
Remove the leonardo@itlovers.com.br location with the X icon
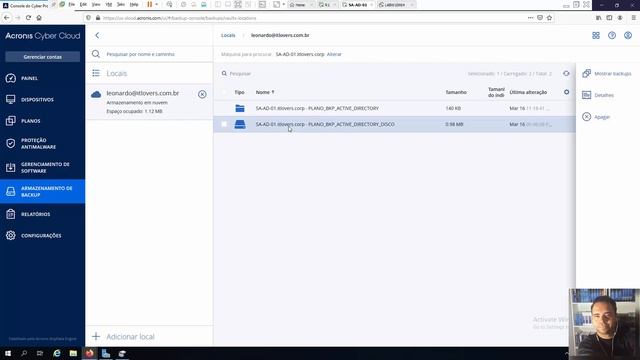click(x=202, y=94)
